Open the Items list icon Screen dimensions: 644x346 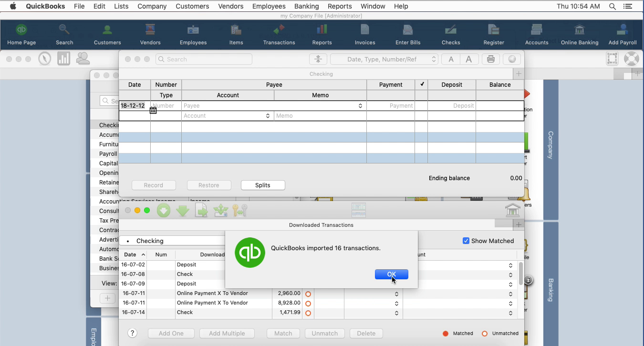236,34
